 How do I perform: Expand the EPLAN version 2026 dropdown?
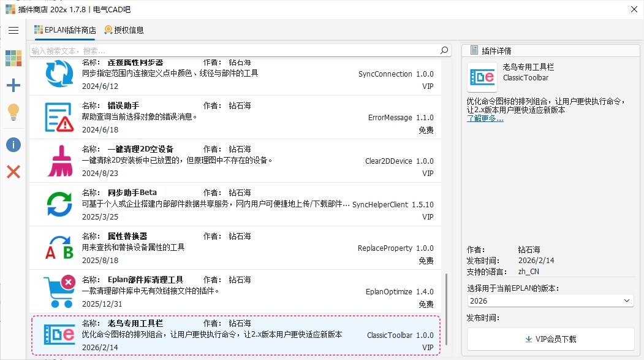point(550,301)
